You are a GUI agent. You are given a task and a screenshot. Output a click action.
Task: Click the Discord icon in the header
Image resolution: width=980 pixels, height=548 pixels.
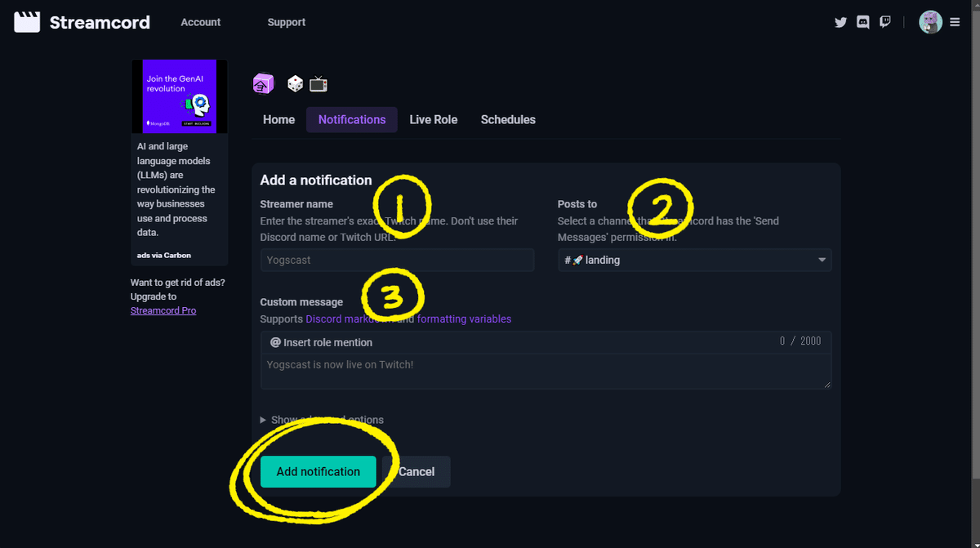(x=862, y=22)
